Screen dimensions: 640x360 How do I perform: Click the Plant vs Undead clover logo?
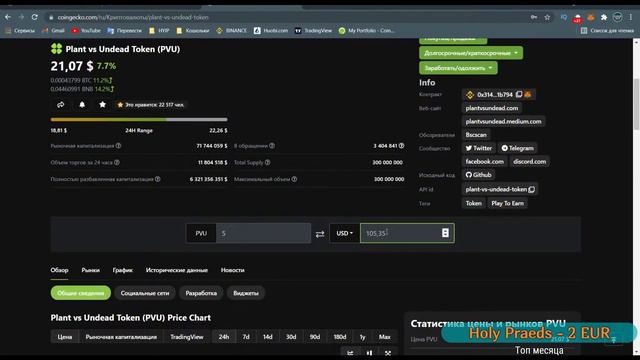[x=56, y=49]
